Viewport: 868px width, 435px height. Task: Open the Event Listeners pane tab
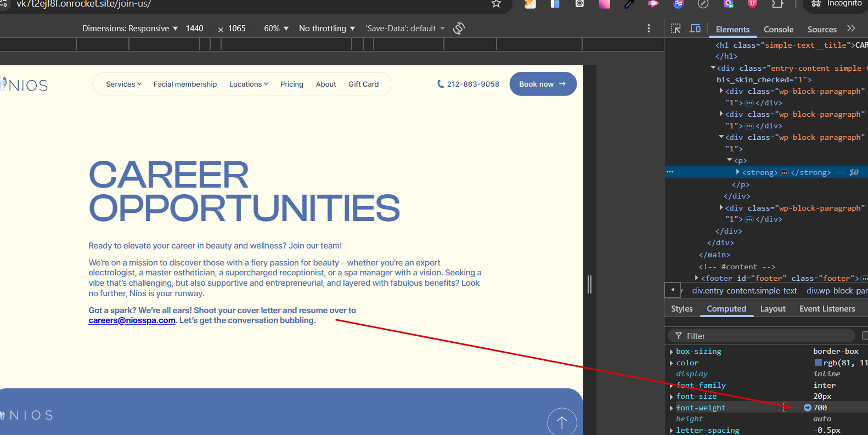point(827,309)
